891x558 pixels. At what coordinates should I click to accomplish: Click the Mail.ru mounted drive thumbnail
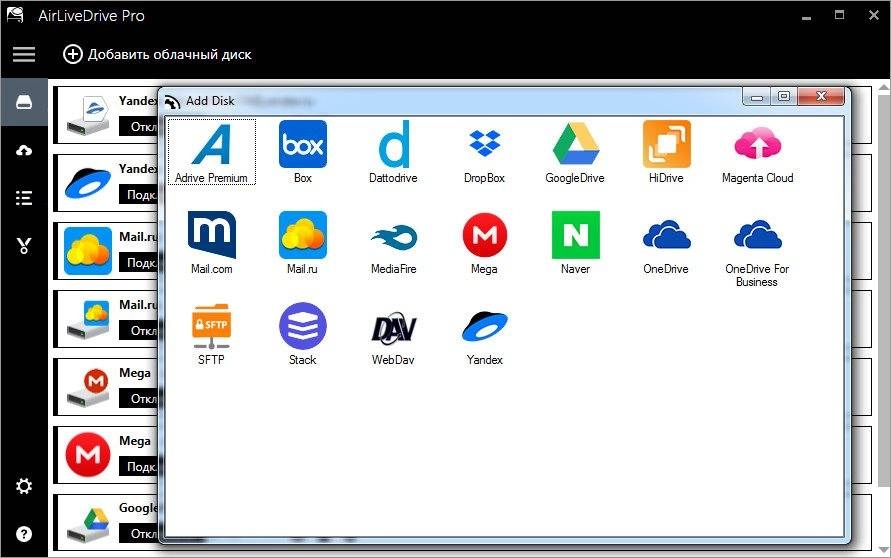[88, 319]
